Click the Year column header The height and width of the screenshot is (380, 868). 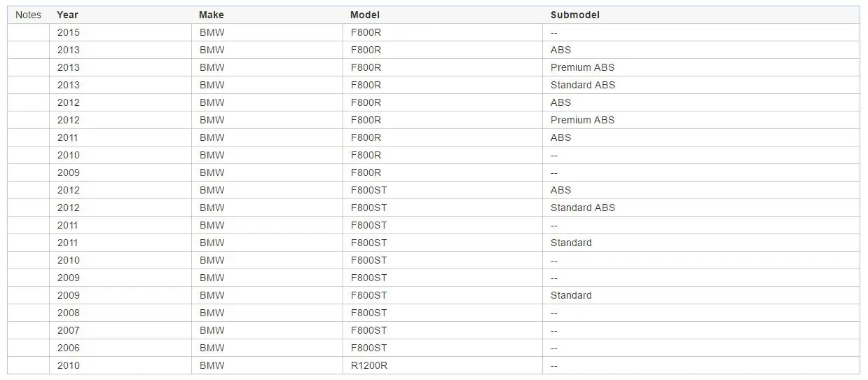68,15
